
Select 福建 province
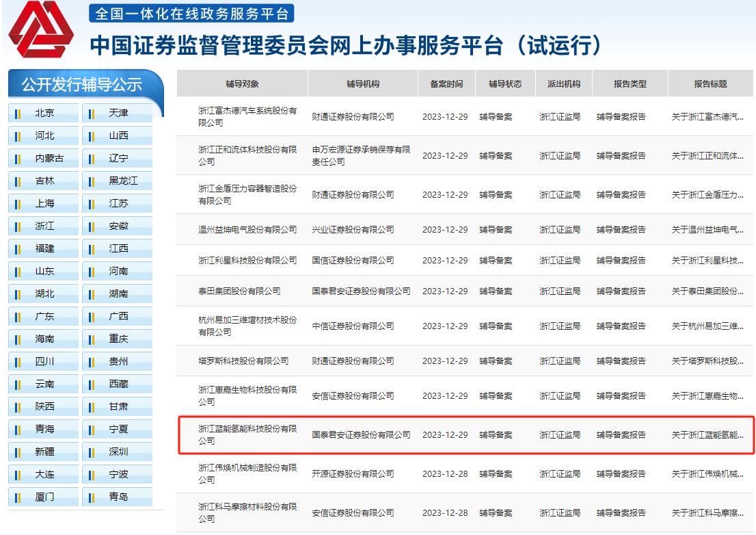[x=43, y=248]
